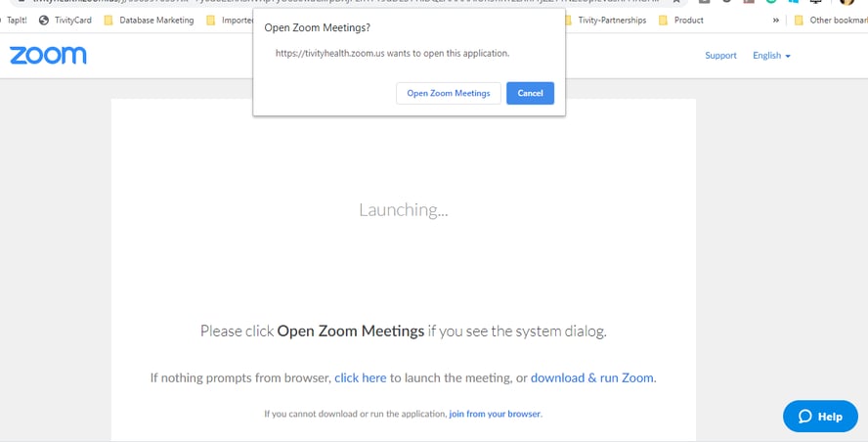Click the 'Please click Open Zoom Meetings' instruction text

coord(404,331)
